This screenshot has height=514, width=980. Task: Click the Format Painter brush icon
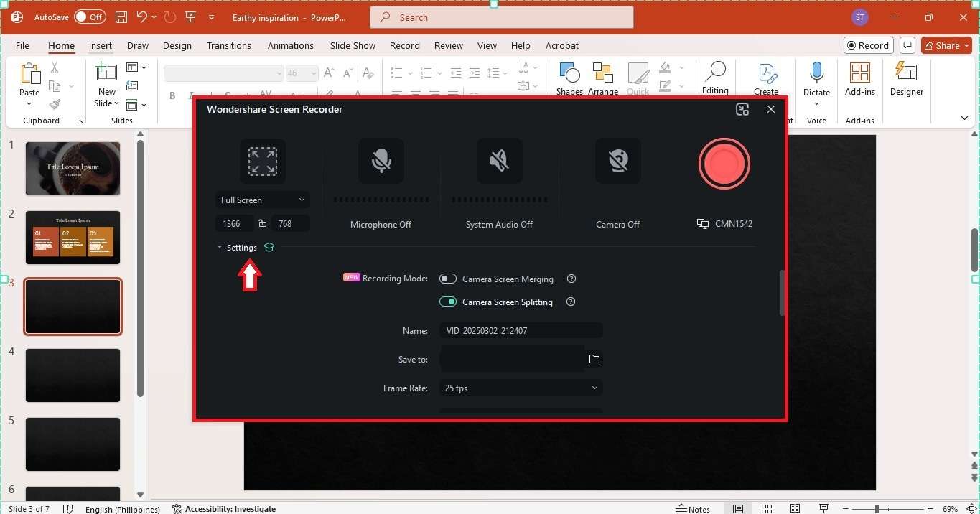tap(55, 104)
